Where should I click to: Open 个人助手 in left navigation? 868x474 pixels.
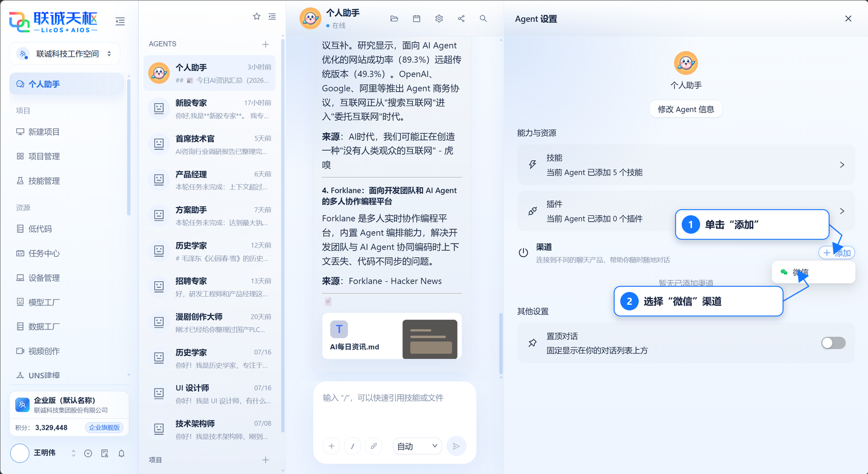tap(67, 84)
